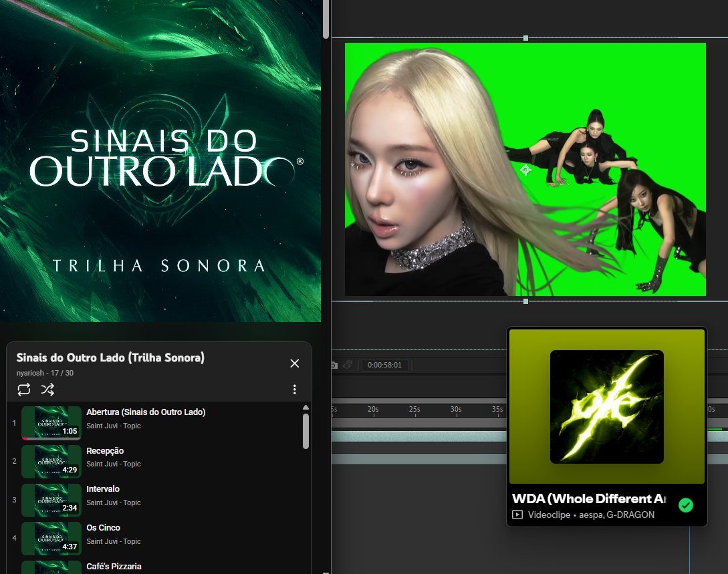
Task: Open artist aespa on the WDA card
Action: [590, 515]
